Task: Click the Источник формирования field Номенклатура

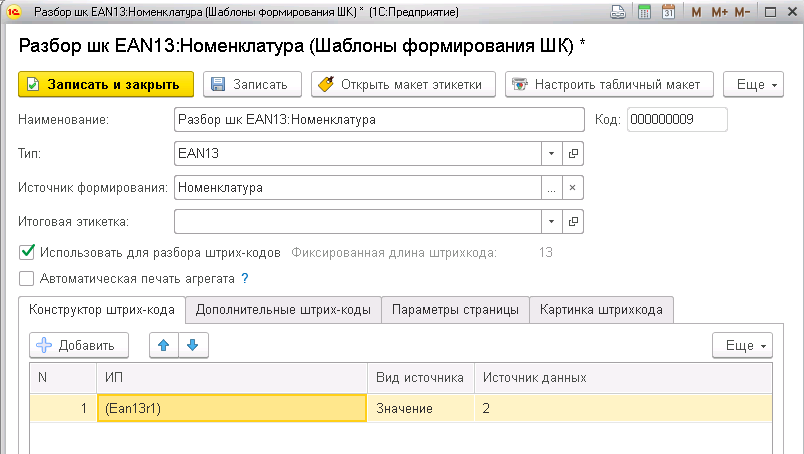Action: click(358, 188)
